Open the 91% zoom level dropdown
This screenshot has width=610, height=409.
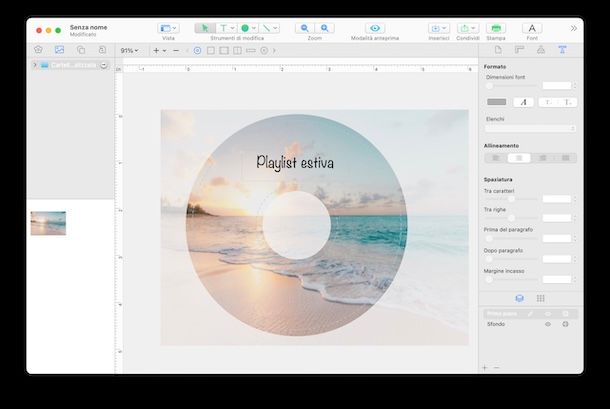(x=130, y=50)
